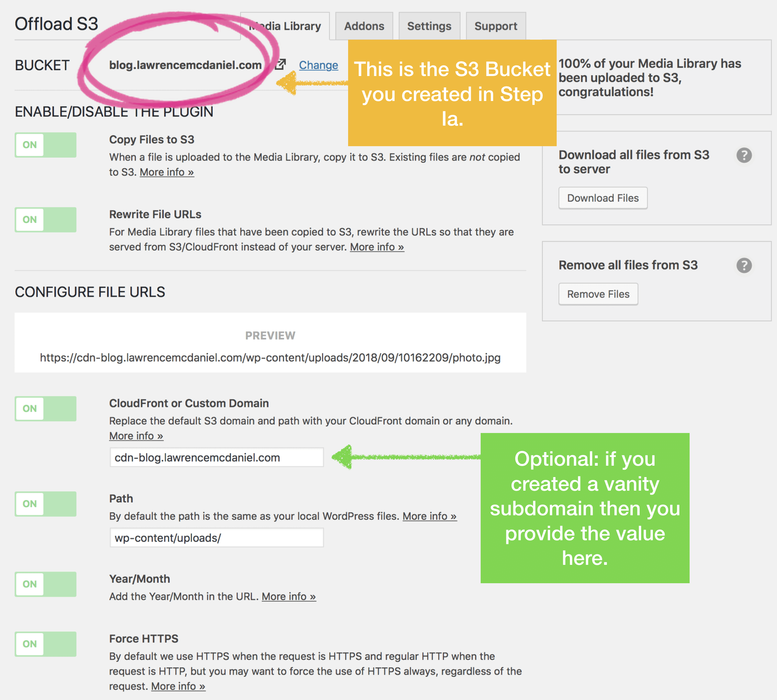Click the S3 offload arrow icon on bucket name
This screenshot has width=777, height=700.
coord(277,65)
